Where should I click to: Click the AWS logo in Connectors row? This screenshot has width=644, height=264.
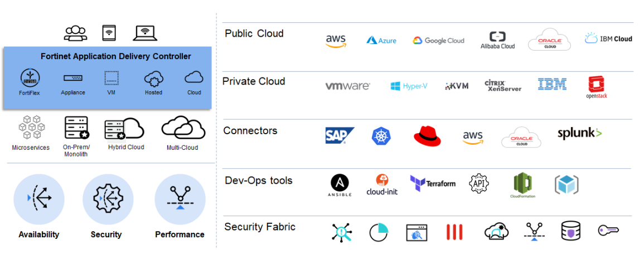(473, 138)
